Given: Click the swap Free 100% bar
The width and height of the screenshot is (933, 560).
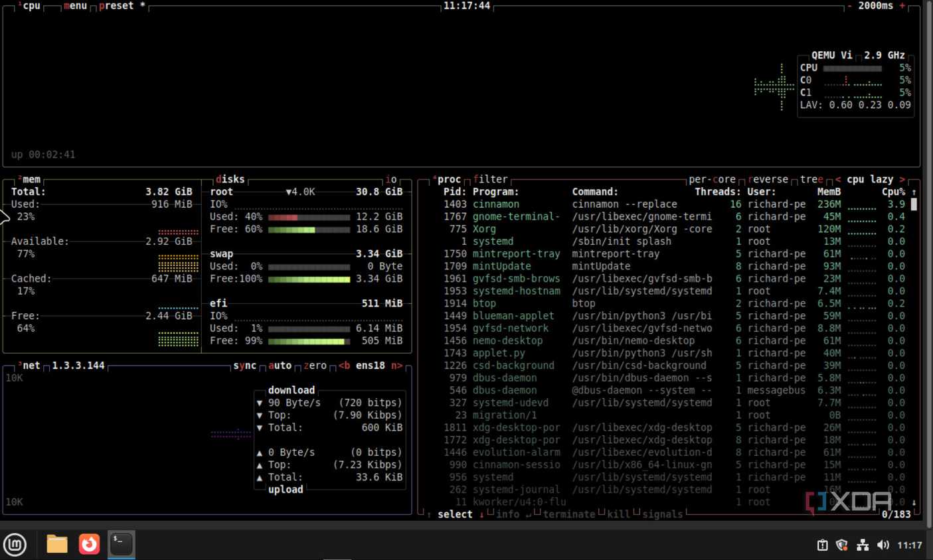Looking at the screenshot, I should [309, 279].
